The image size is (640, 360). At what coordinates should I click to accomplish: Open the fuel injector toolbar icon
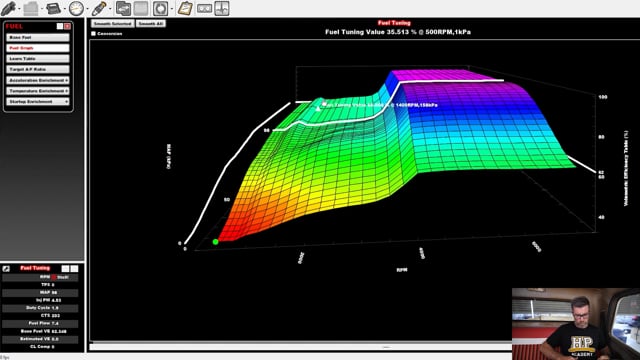(9, 8)
